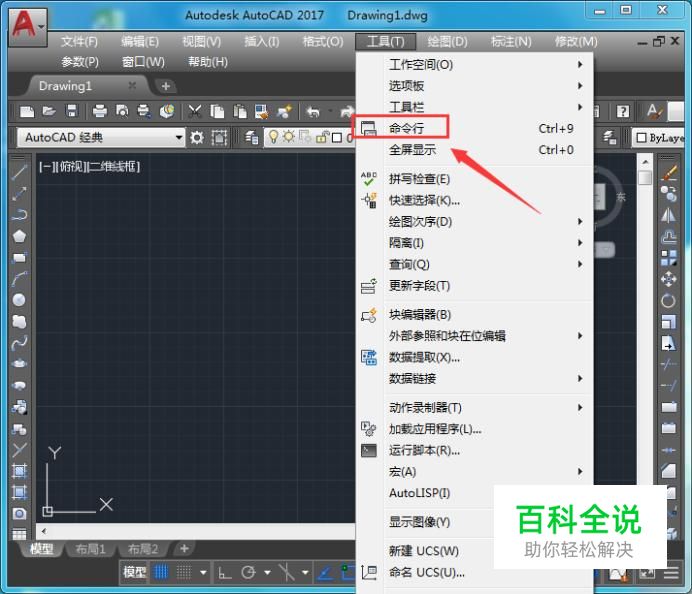Expand the 绘图次序(D) submenu

(475, 222)
